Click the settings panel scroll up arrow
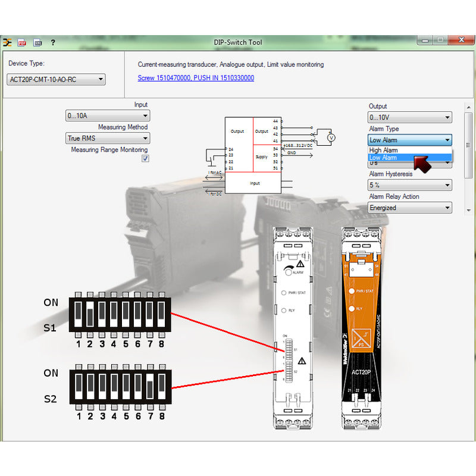The height and width of the screenshot is (476, 476). coord(468,107)
